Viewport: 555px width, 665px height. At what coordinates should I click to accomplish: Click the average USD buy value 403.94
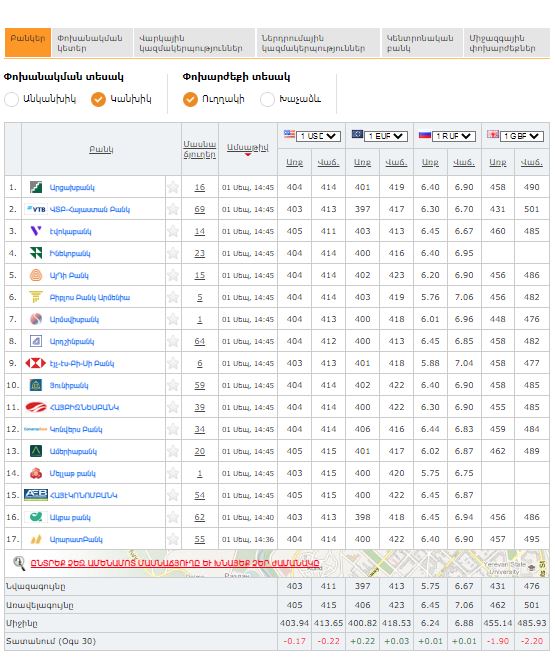[294, 623]
